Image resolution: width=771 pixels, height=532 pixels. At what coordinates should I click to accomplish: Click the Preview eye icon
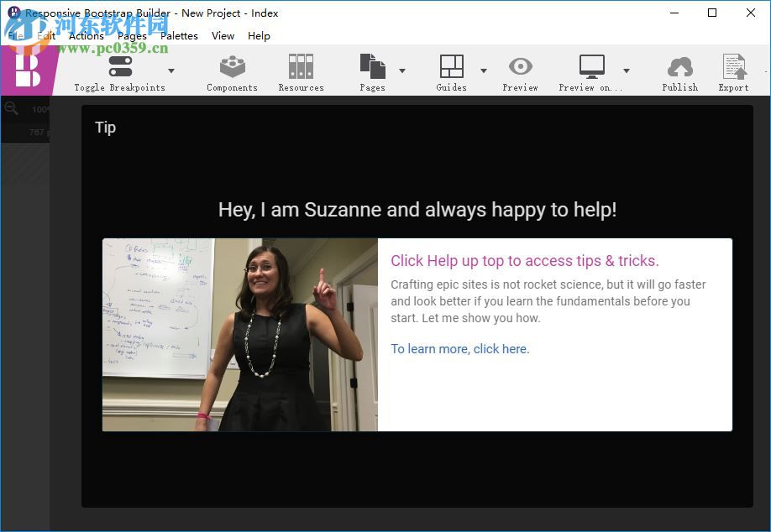point(520,67)
